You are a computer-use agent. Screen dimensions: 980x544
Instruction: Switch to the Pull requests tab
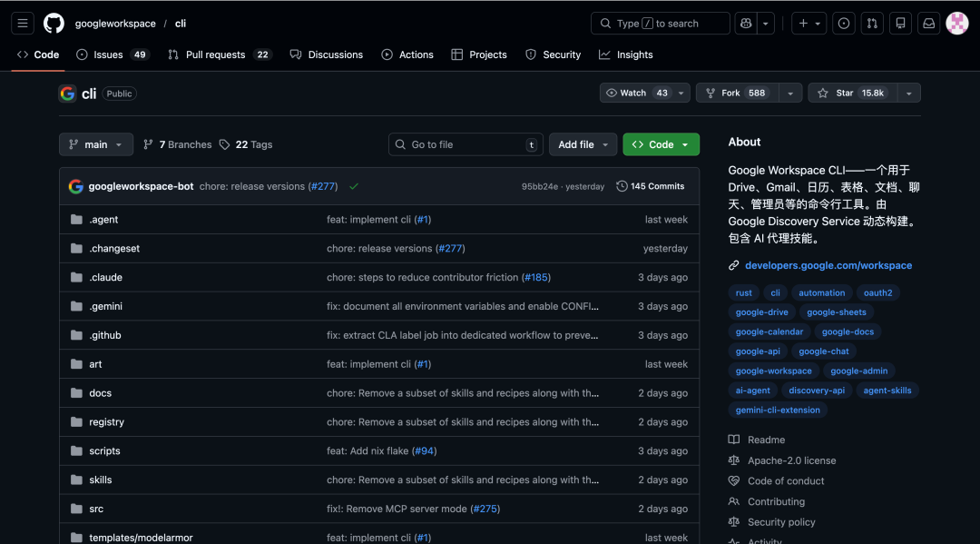220,55
